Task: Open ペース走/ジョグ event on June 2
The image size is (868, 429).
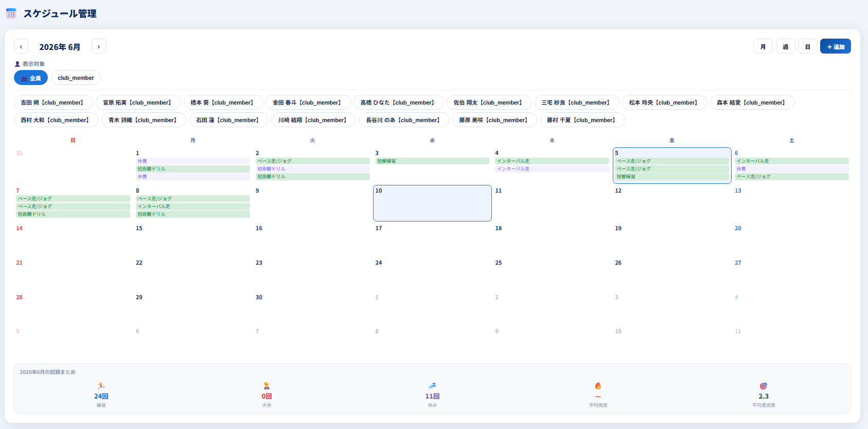Action: (x=312, y=161)
